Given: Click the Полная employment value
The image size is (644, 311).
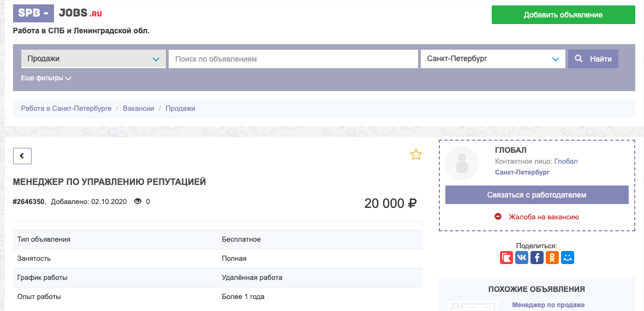Looking at the screenshot, I should coord(234,259).
